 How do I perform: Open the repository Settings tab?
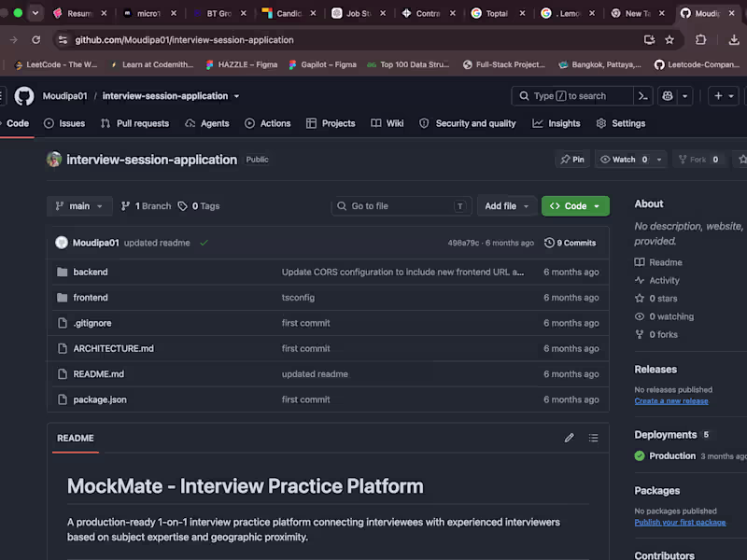621,123
